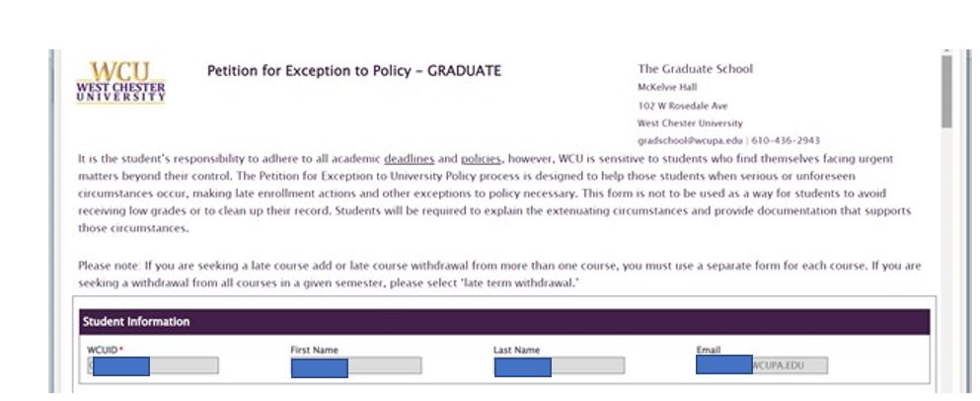980x401 pixels.
Task: Click the phone number 610-436-2943
Action: point(787,140)
